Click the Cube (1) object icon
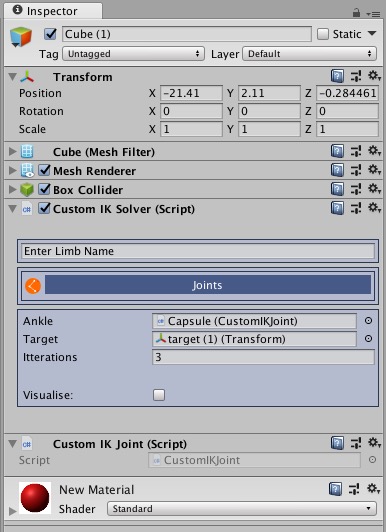386x532 pixels. tap(21, 36)
